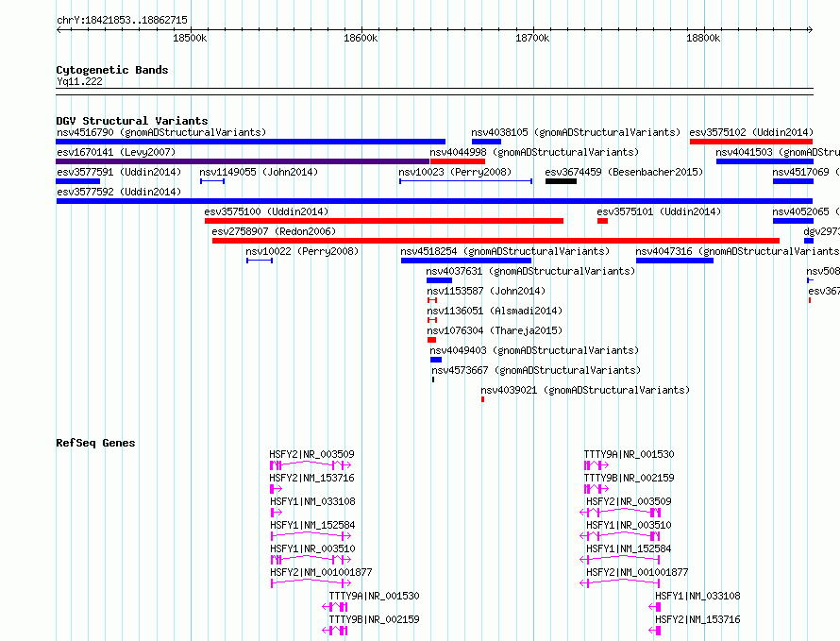Image resolution: width=840 pixels, height=641 pixels.
Task: Click the forward-strand TTTY9B|NR_002159 gene label
Action: tap(629, 478)
